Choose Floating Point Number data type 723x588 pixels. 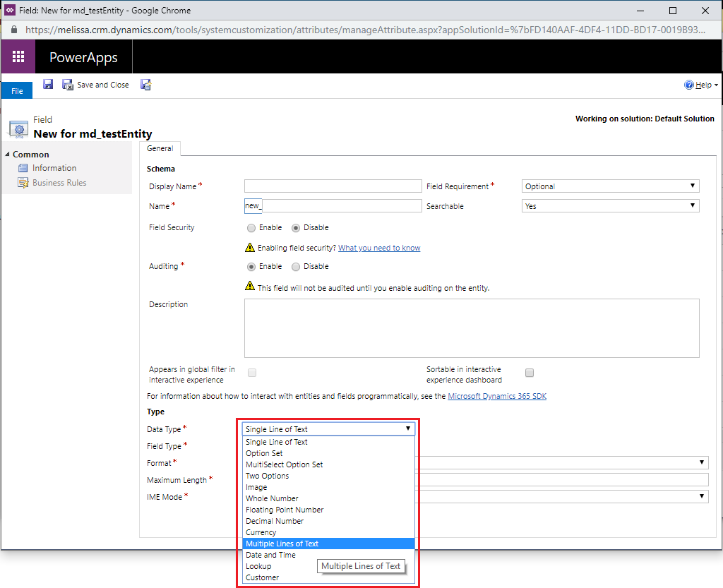click(x=329, y=510)
